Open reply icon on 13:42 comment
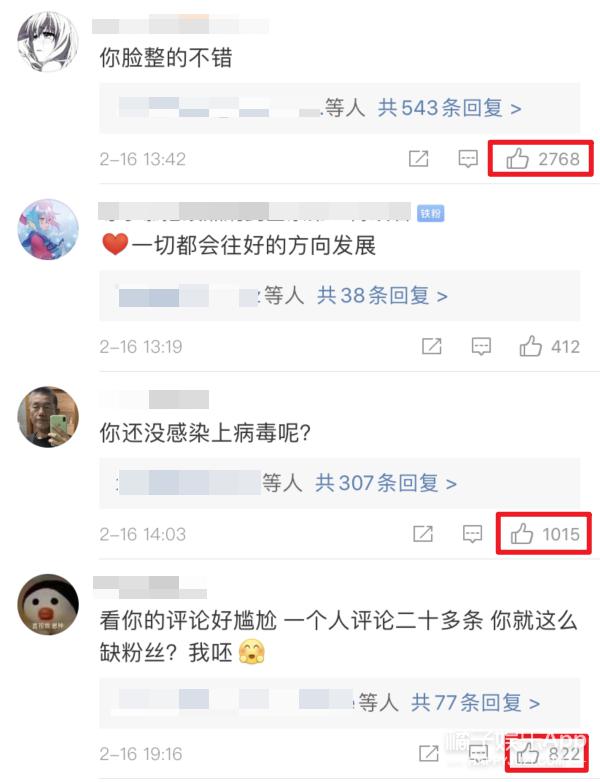The height and width of the screenshot is (782, 600). (x=468, y=159)
